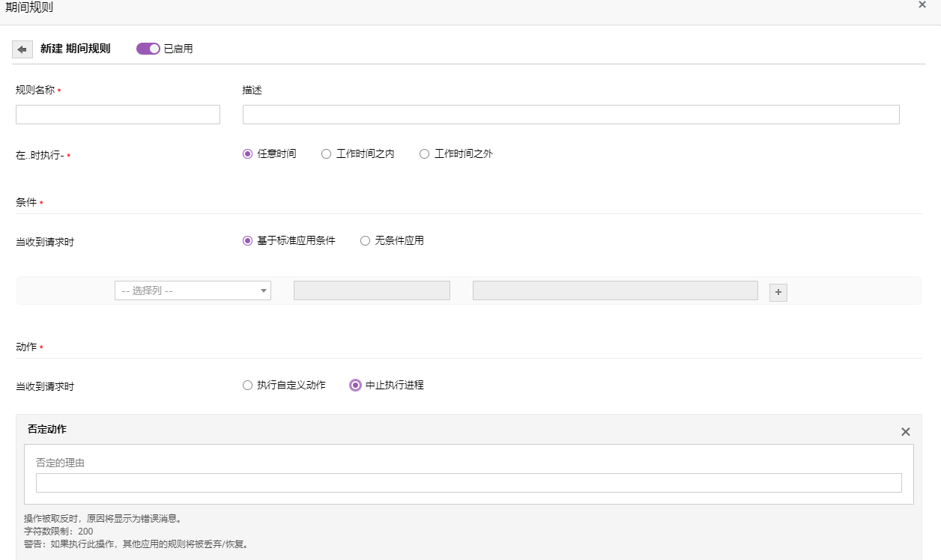The image size is (941, 560).
Task: Choose 工作时间之内 execution option
Action: click(326, 154)
